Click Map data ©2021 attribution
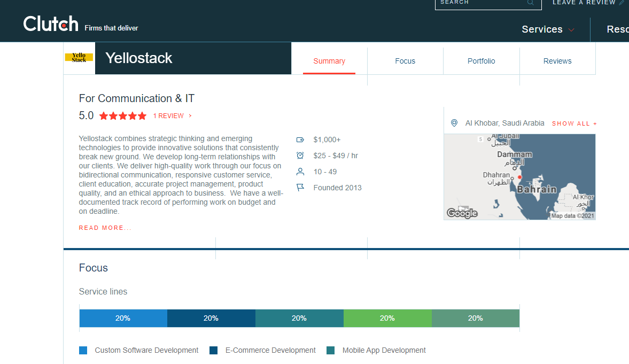This screenshot has width=629, height=364. [x=572, y=216]
